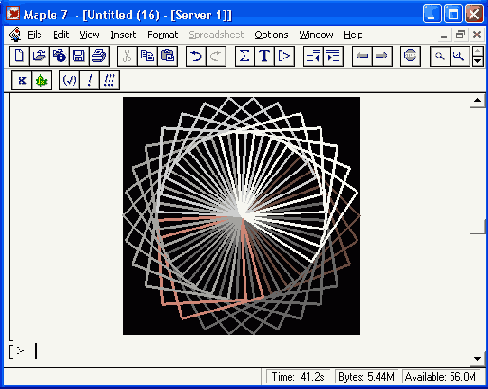Open the View menu
This screenshot has height=389, width=488.
pos(89,35)
